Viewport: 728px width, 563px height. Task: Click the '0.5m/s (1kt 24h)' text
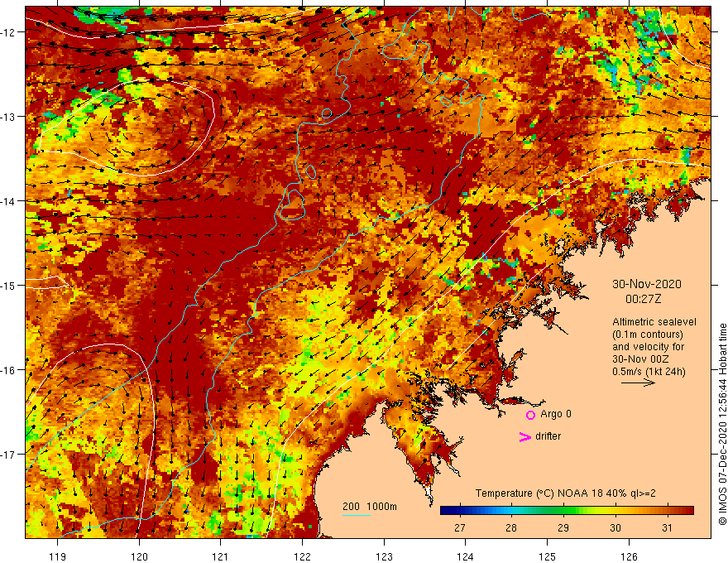[649, 372]
